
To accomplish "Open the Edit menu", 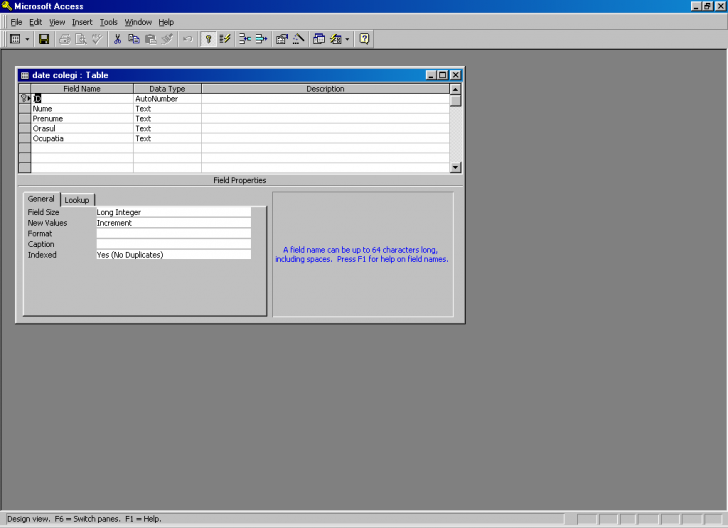I will 35,22.
